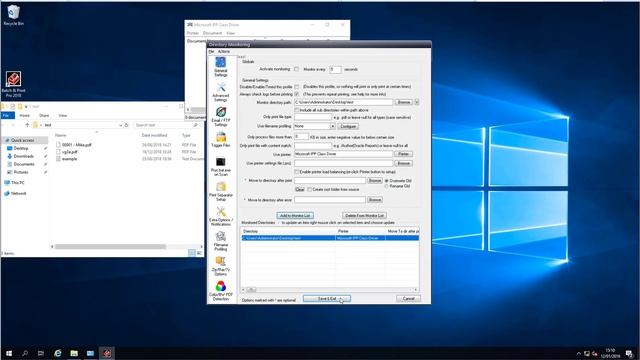Open the Action Center notification icon
Image resolution: width=640 pixels, height=360 pixels.
tap(629, 353)
